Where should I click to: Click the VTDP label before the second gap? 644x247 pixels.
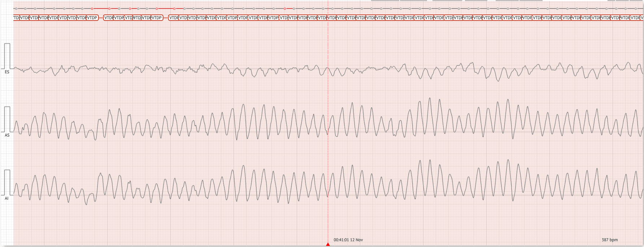[157, 18]
